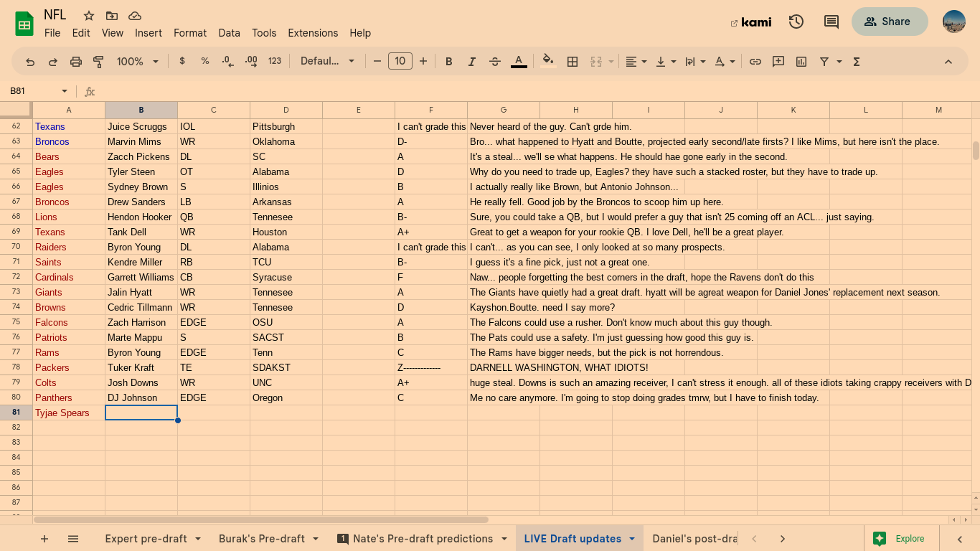980x551 pixels.
Task: Click the horizontal scrollbar
Action: [261, 519]
